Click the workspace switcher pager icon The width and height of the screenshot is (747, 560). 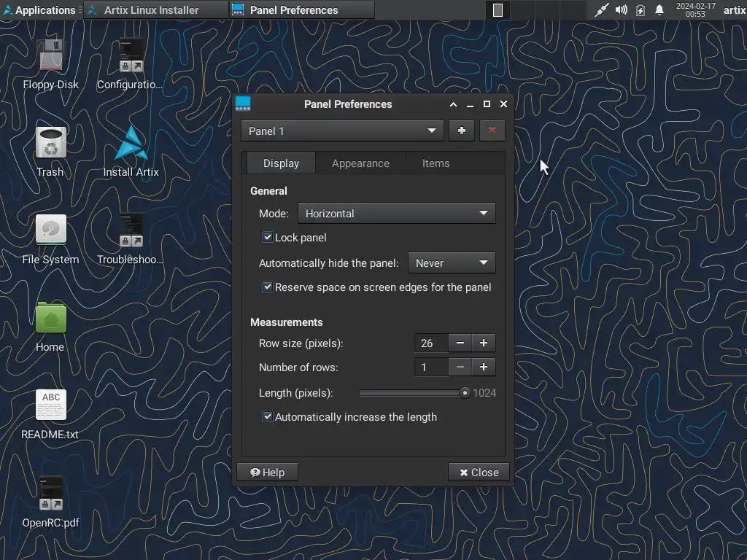(498, 10)
